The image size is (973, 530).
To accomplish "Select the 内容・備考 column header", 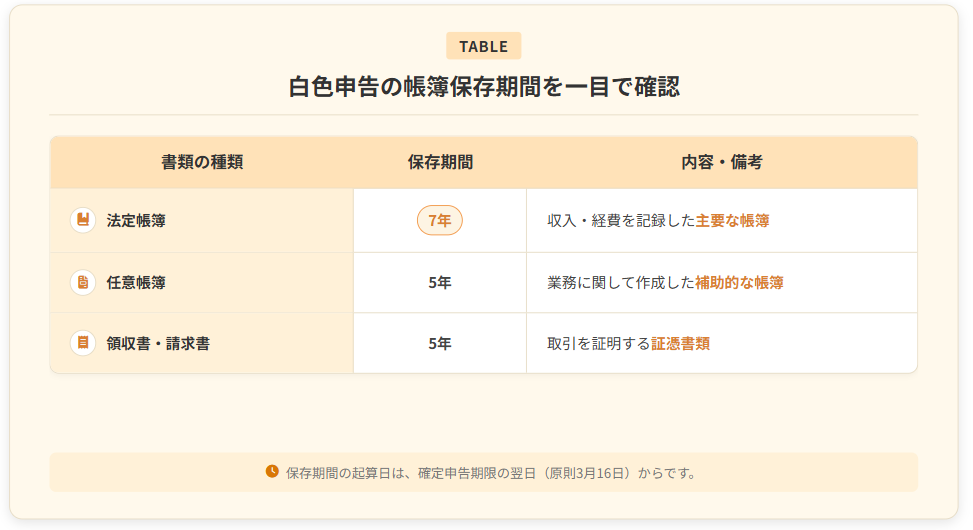I will point(721,162).
